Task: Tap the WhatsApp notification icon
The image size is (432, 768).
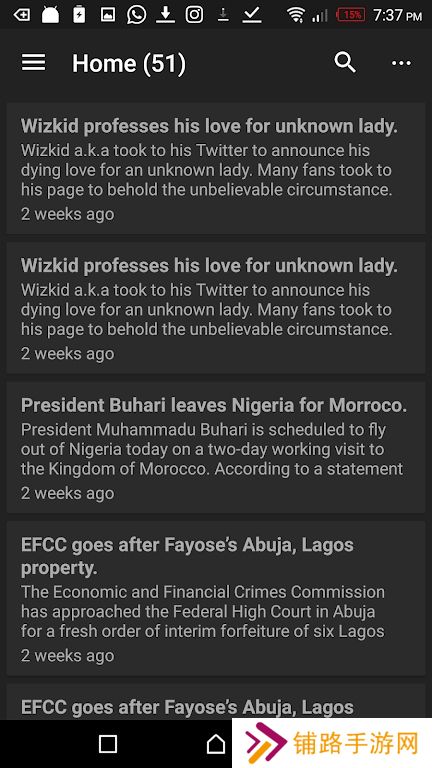Action: pyautogui.click(x=136, y=15)
